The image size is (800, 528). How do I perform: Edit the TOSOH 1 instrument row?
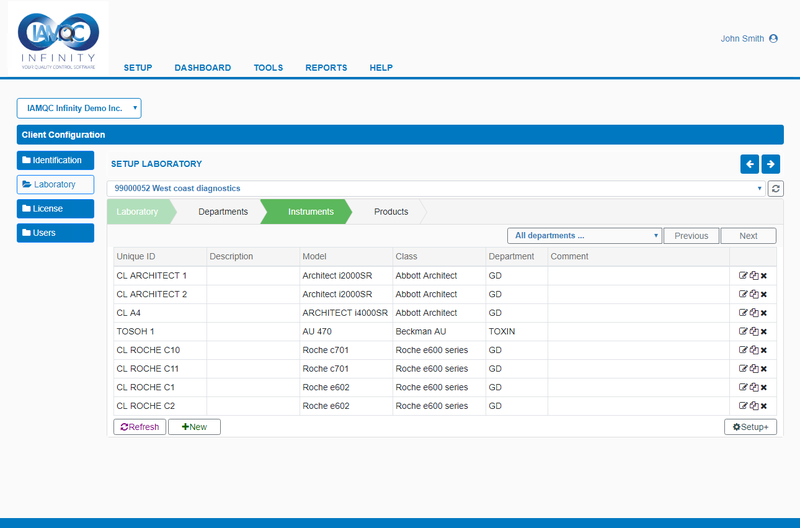click(x=743, y=331)
